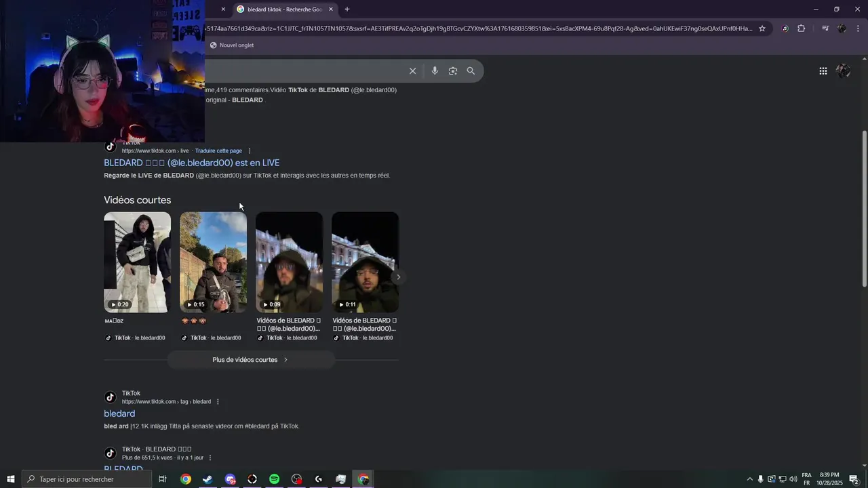The width and height of the screenshot is (868, 488).
Task: Click TikTok favicon of the tag result
Action: pos(111,397)
